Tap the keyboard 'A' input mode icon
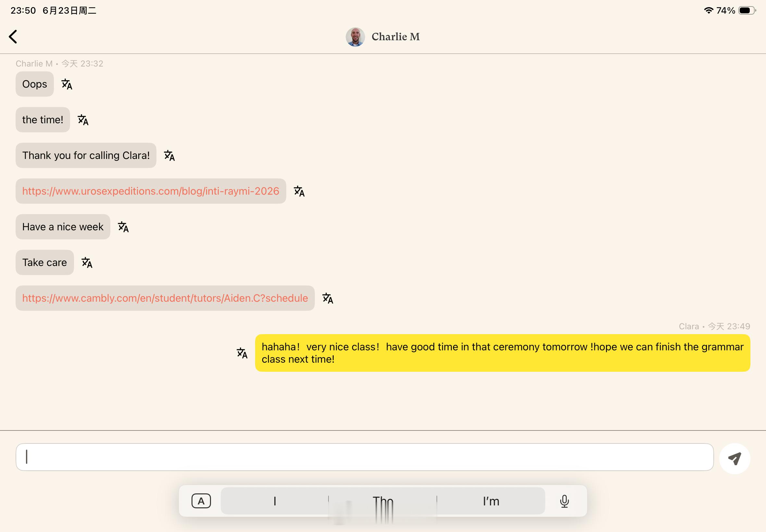 click(x=201, y=501)
